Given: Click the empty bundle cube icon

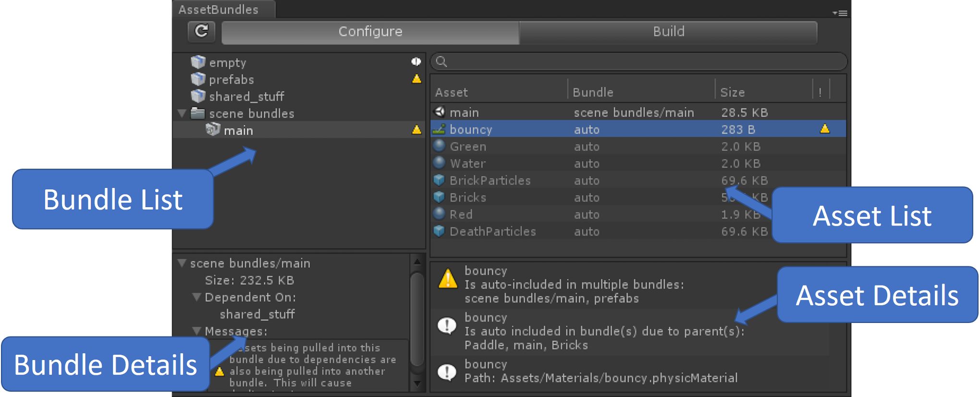Looking at the screenshot, I should tap(198, 62).
